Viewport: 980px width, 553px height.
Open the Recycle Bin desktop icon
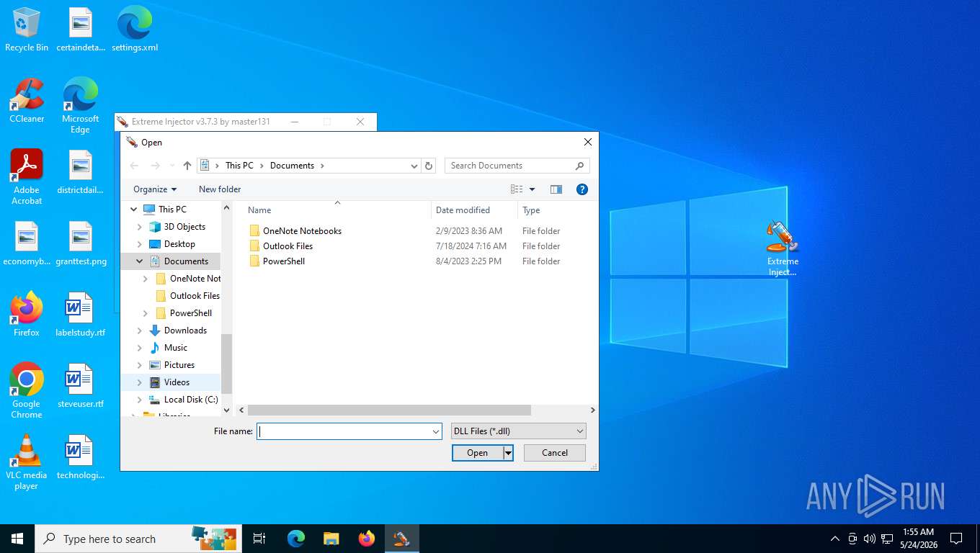point(27,30)
